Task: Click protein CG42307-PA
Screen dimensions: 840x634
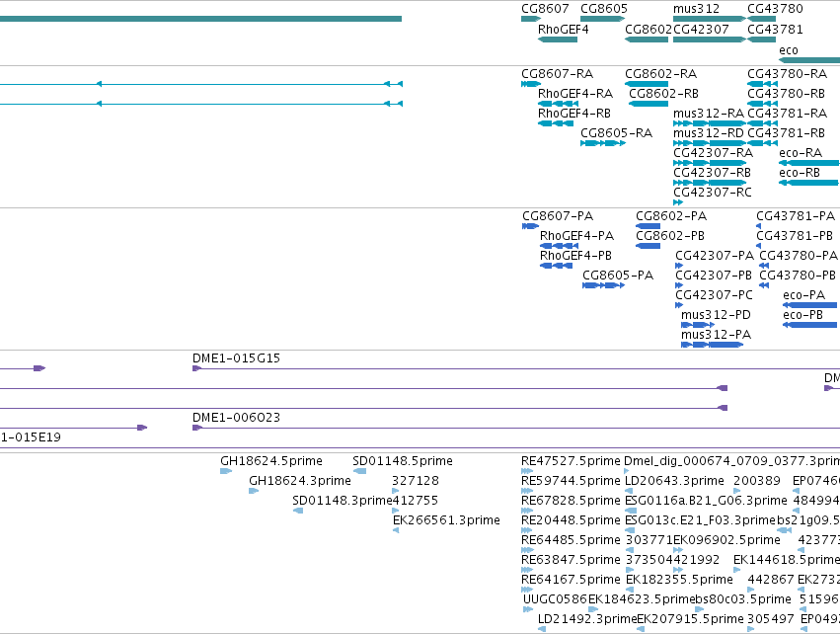Action: tap(715, 256)
